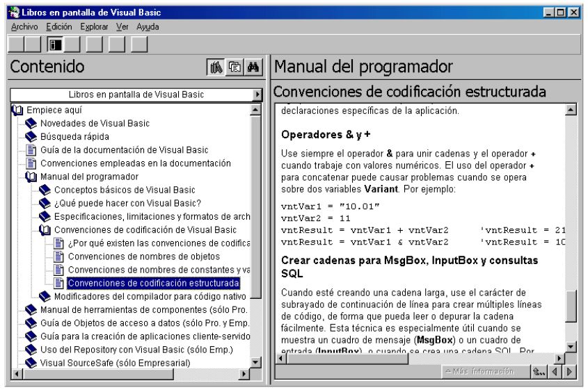Image resolution: width=588 pixels, height=392 pixels.
Task: Click the topic pane vertical scrollbar thumb
Action: pos(571,307)
